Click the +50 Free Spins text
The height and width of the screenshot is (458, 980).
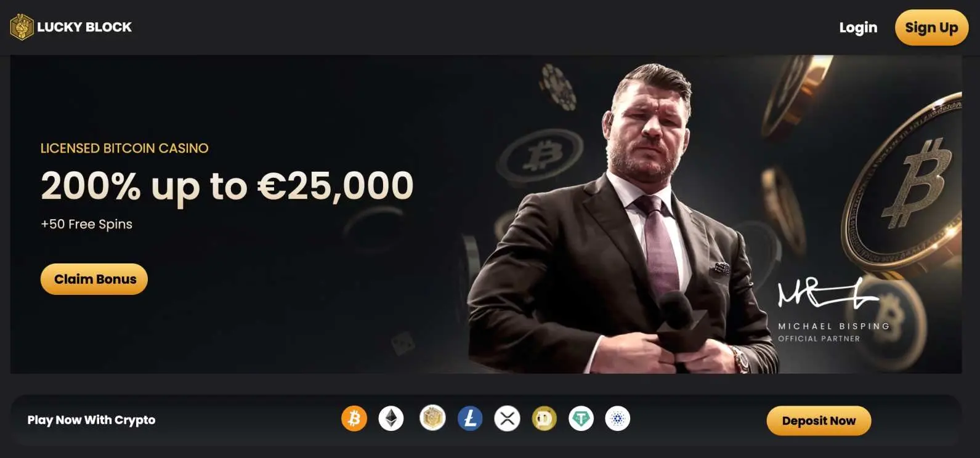pos(86,224)
